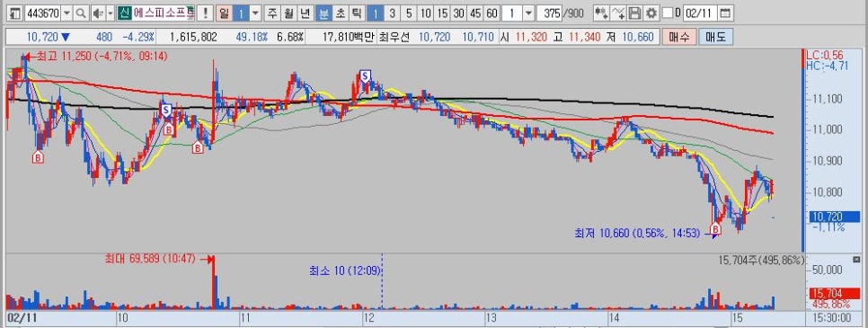Select the 분 (minute) chart period toggle
The image size is (868, 328).
tap(323, 13)
